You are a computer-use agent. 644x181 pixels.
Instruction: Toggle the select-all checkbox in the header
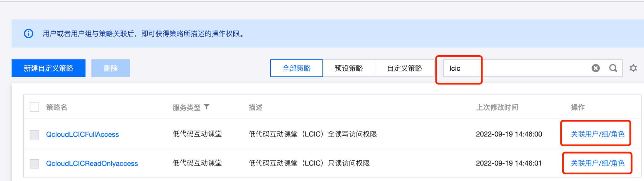tap(35, 107)
